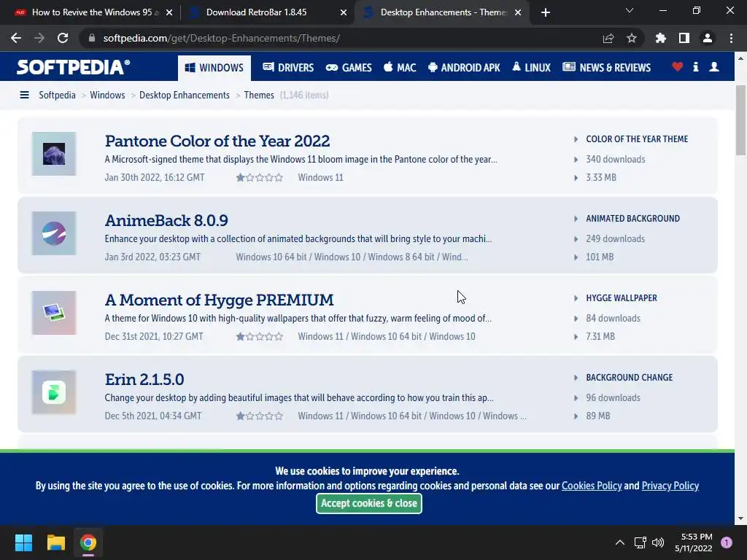747x560 pixels.
Task: Bookmark this page with the star icon
Action: point(632,38)
